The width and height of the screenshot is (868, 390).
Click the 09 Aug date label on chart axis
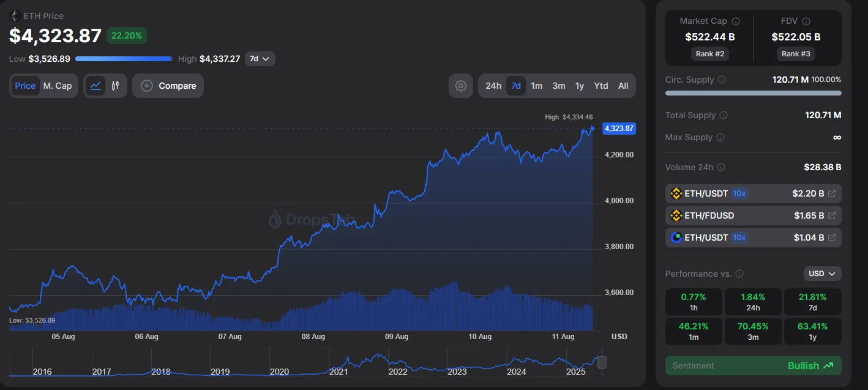click(x=397, y=337)
